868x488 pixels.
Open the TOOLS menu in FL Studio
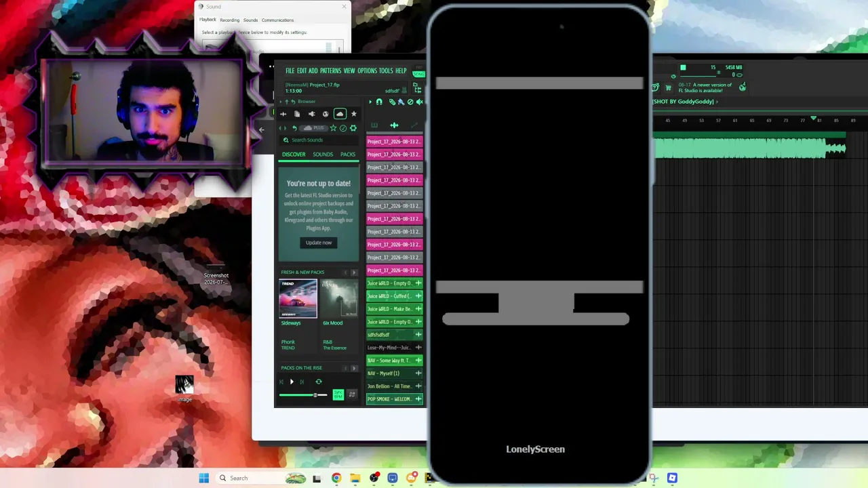coord(386,71)
